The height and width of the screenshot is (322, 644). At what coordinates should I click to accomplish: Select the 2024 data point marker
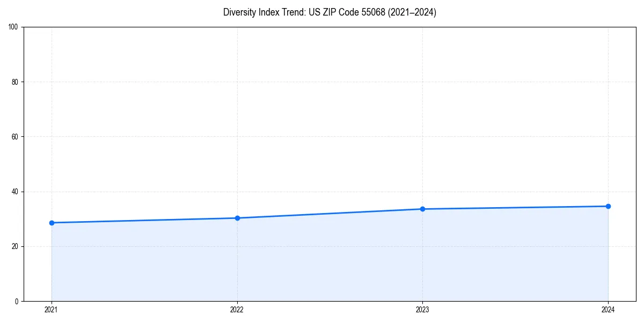coord(609,206)
